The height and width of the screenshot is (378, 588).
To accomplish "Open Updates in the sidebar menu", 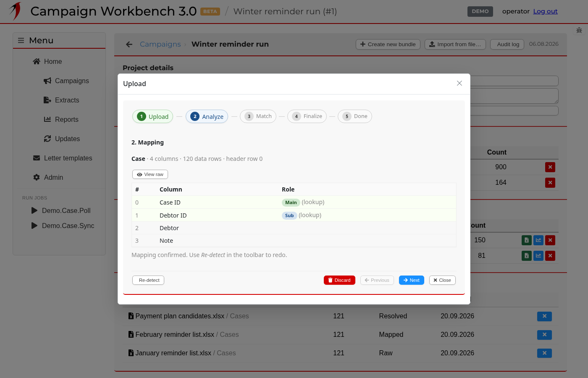I will point(62,139).
